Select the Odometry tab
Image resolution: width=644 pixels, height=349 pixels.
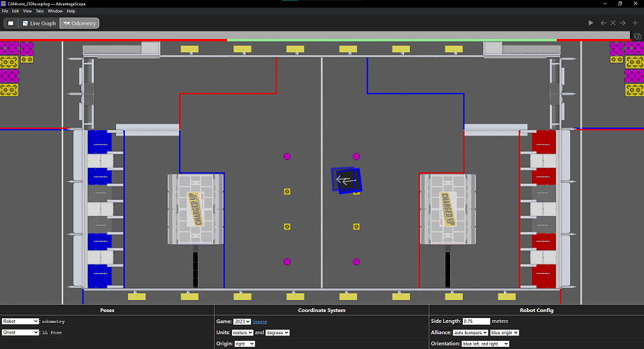(x=80, y=23)
